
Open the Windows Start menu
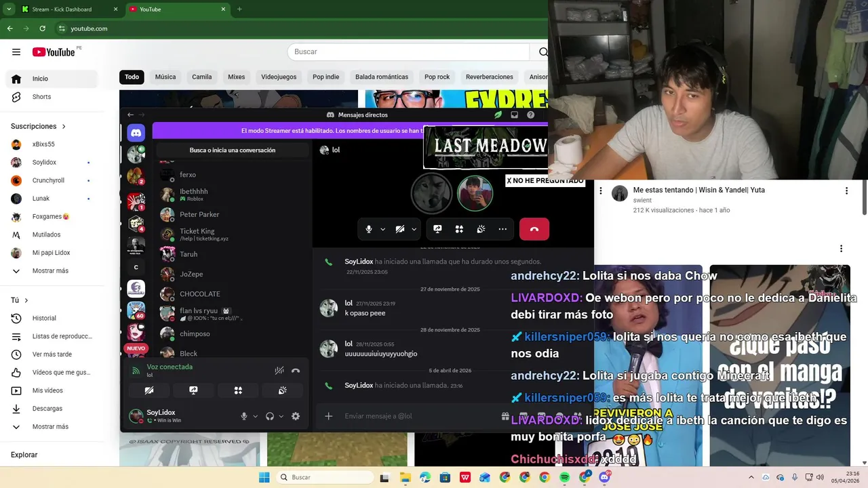coord(264,477)
